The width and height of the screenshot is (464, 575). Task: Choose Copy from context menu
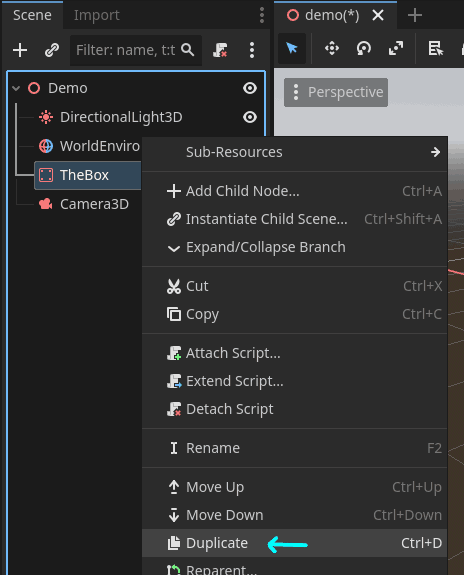(295, 314)
